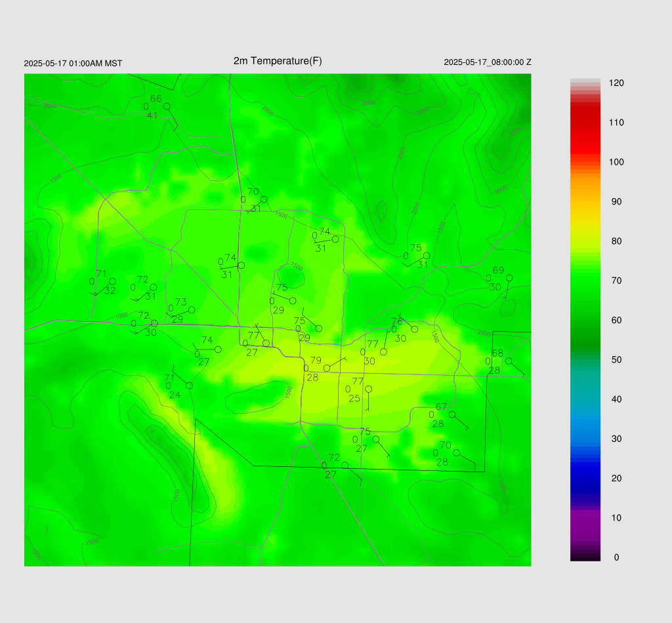
Task: Click the station circle above the 24 dewpoint
Action: point(189,386)
